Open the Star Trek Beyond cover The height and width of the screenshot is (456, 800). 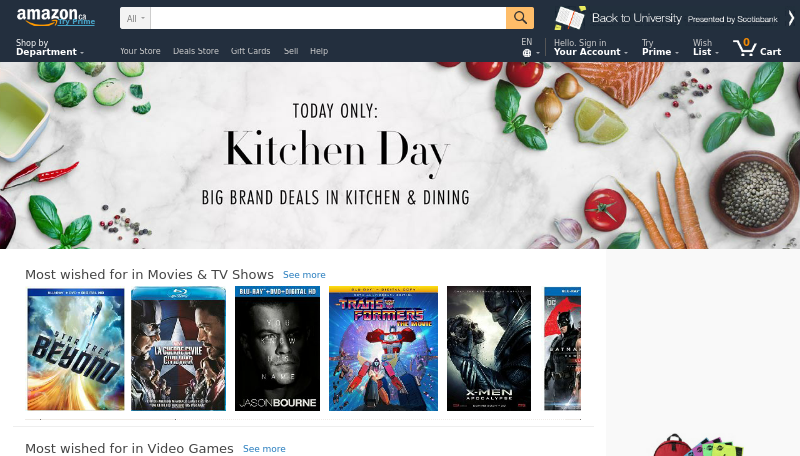76,349
